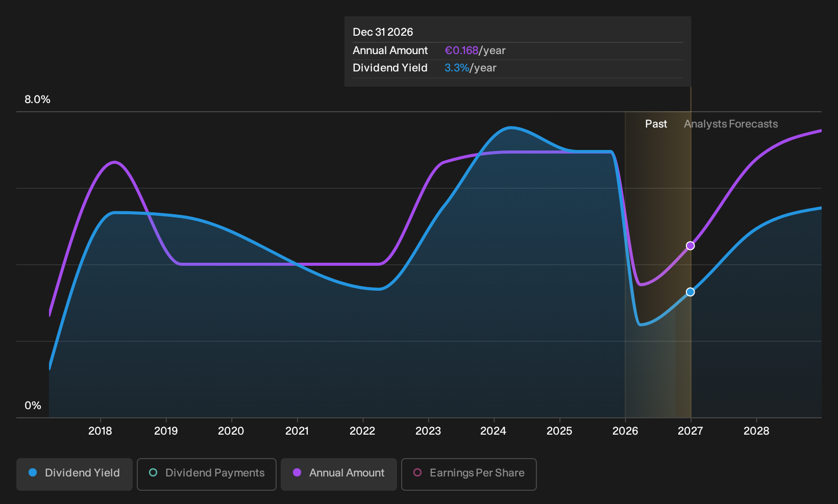Select the 'Past' region label

656,124
